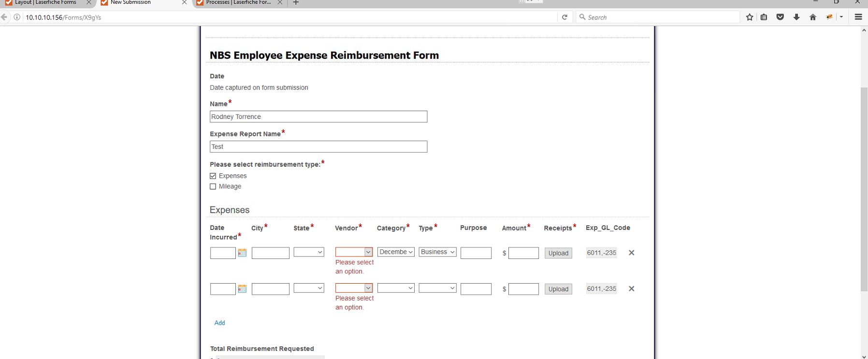Open the Firefox hamburger menu
Viewport: 868px width, 359px height.
tap(858, 17)
